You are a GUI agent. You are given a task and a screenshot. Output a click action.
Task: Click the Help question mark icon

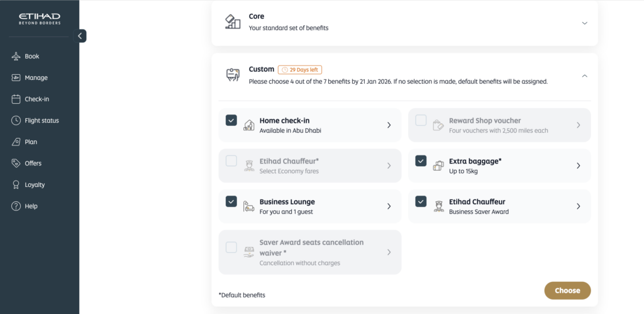point(16,206)
